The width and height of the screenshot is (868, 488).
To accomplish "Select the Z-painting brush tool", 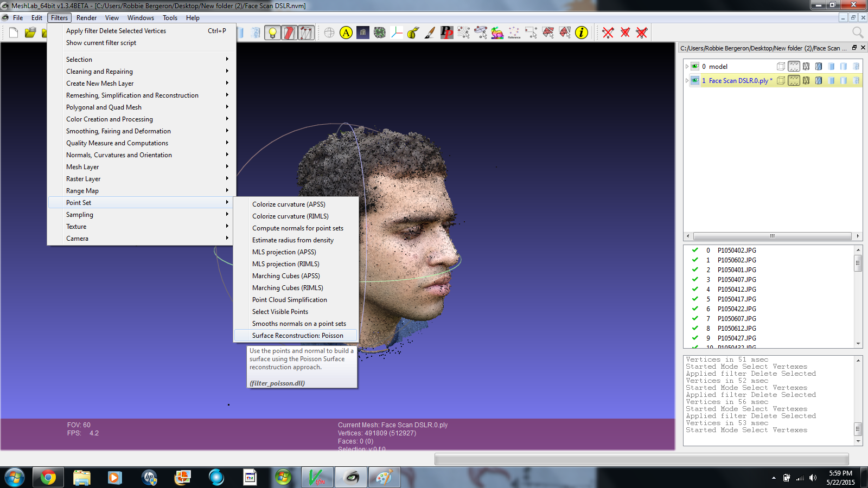I will point(430,33).
